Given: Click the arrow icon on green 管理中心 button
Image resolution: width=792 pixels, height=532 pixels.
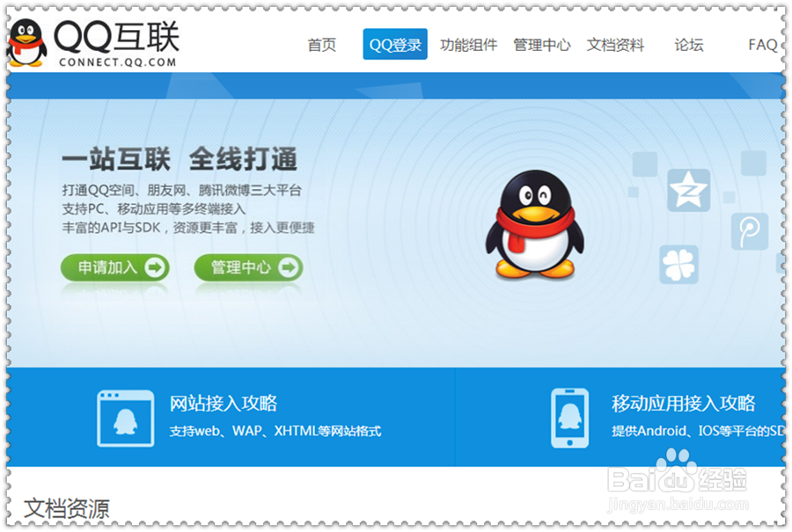Looking at the screenshot, I should point(289,267).
